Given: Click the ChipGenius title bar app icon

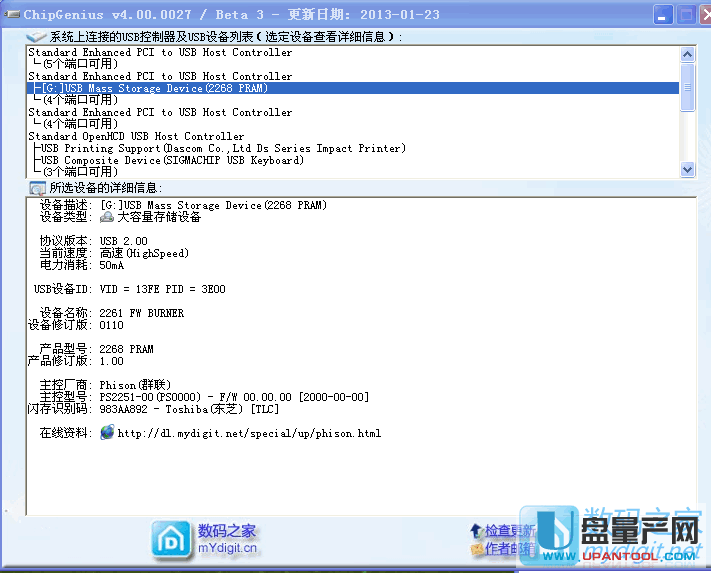Looking at the screenshot, I should [12, 15].
